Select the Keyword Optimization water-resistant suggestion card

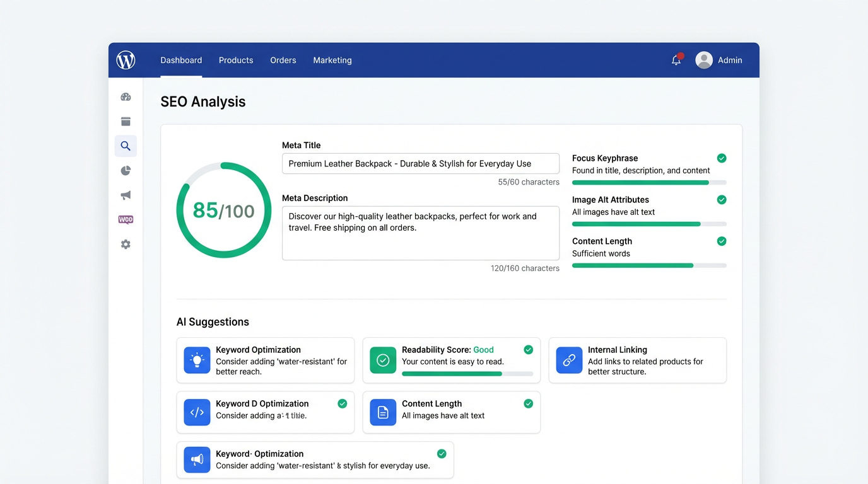[265, 360]
